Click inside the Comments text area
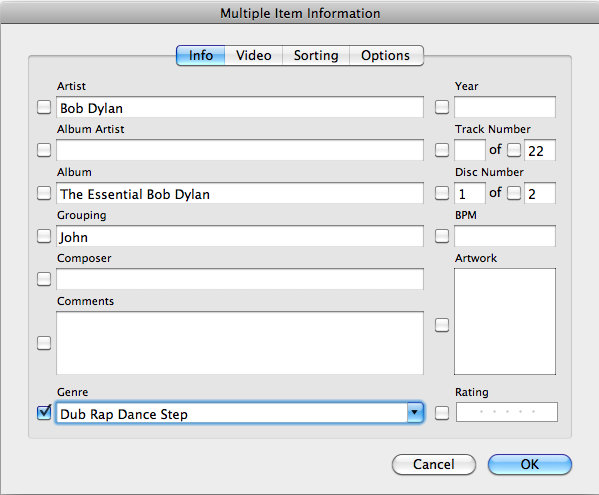 [240, 343]
